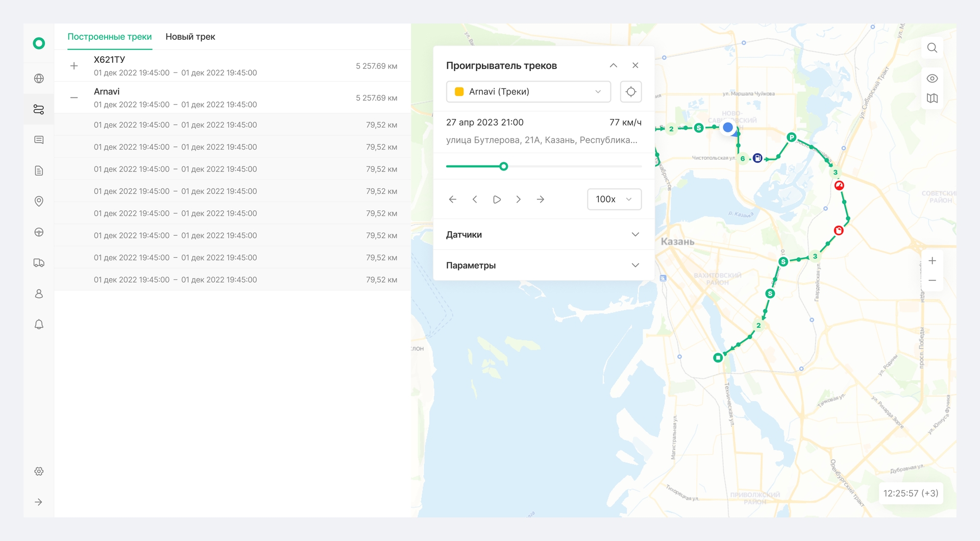This screenshot has width=980, height=541.
Task: Open the 100x playback speed dropdown
Action: pyautogui.click(x=614, y=199)
